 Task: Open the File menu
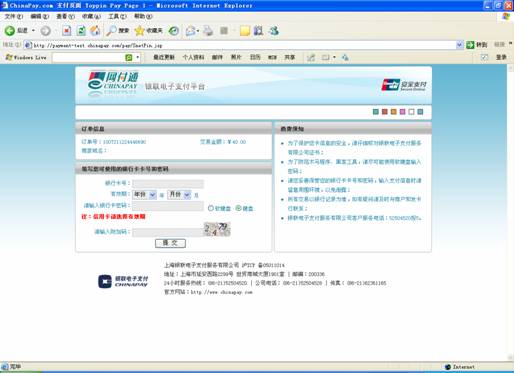coord(13,16)
